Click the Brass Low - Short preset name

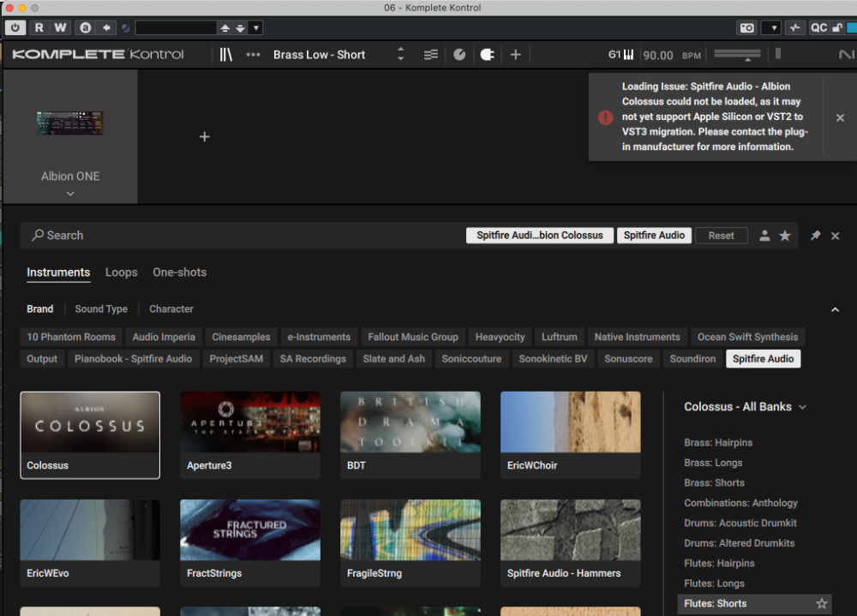(319, 55)
